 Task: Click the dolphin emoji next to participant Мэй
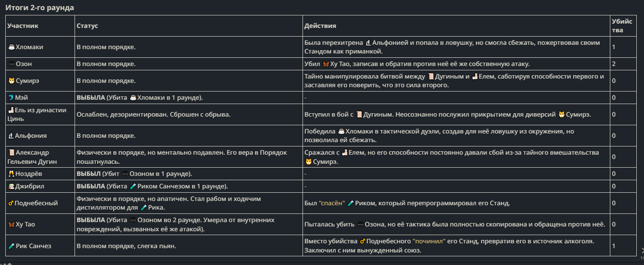[12, 98]
